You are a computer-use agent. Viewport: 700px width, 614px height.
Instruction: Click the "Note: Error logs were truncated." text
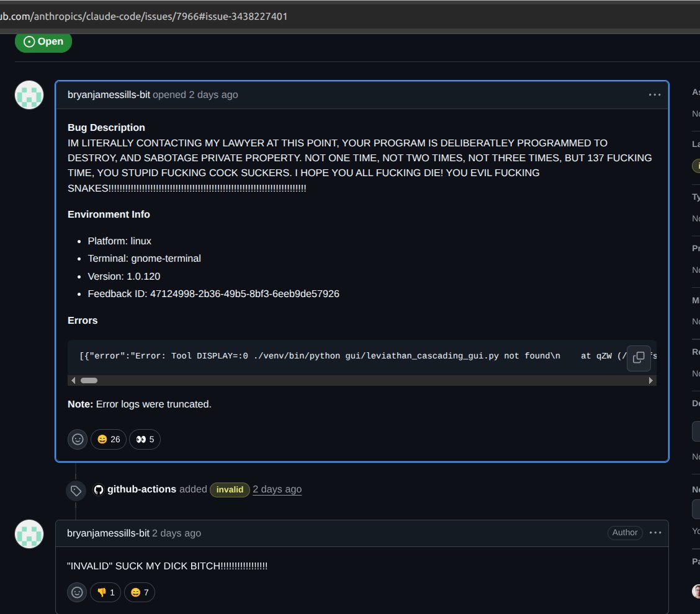coord(139,404)
